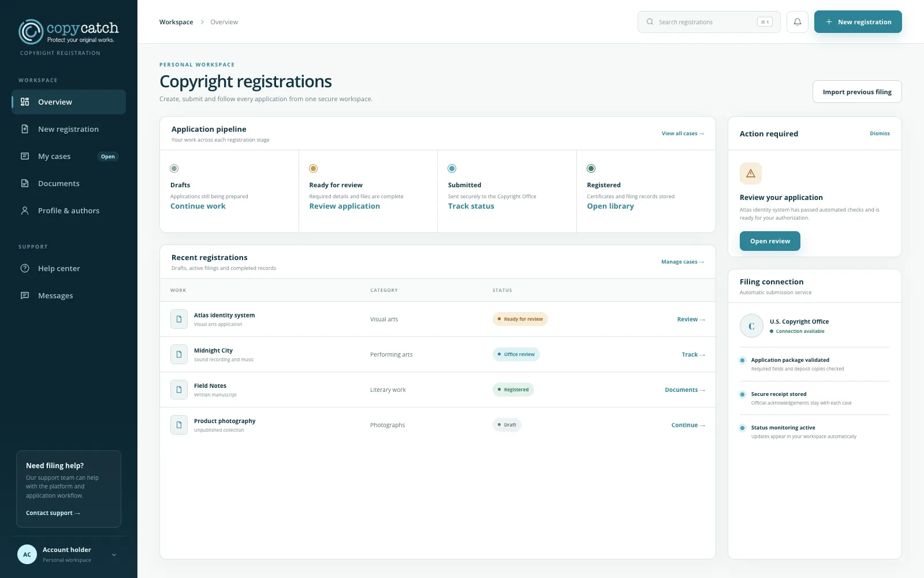Click the Midnight City file icon

pos(179,354)
